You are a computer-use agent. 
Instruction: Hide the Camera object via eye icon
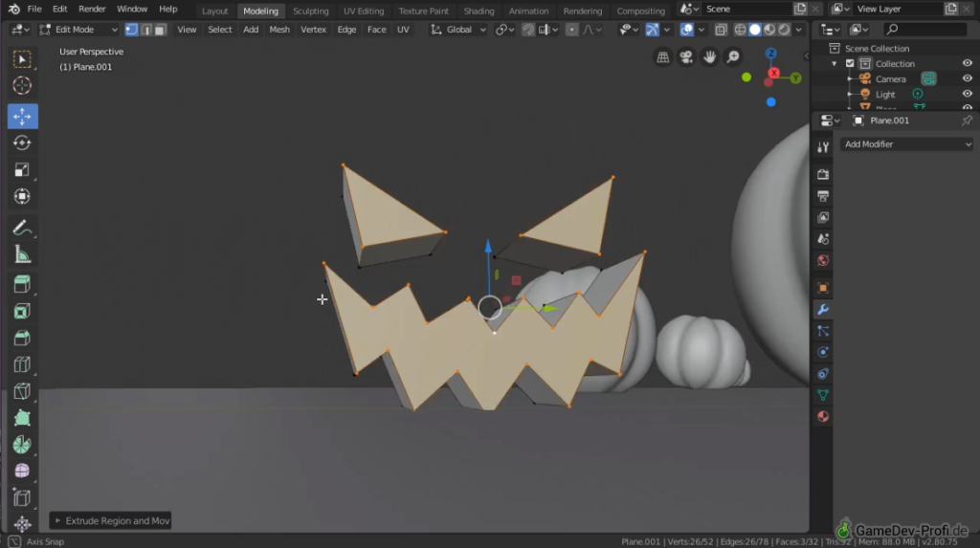tap(967, 78)
